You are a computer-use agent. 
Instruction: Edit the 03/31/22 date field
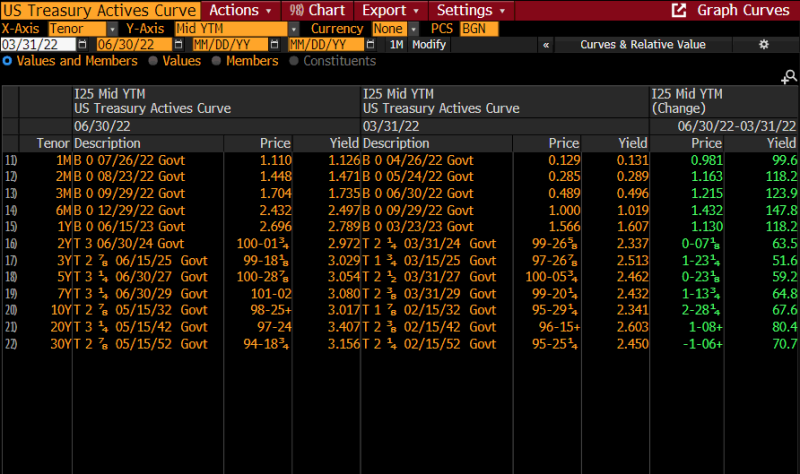coord(38,45)
